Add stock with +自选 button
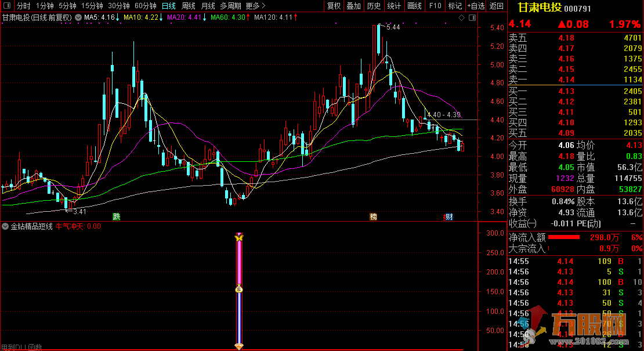The image size is (644, 351). [476, 6]
